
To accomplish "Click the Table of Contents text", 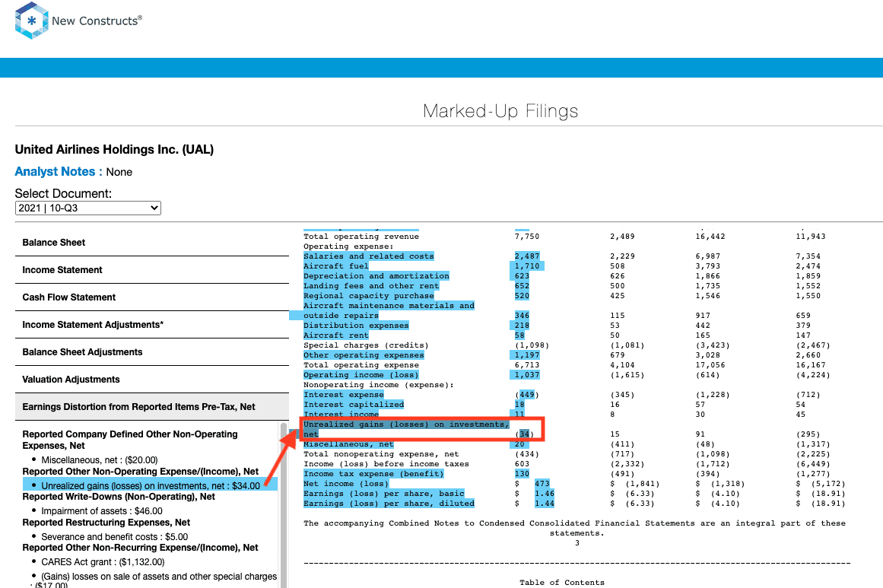I will pos(562,583).
